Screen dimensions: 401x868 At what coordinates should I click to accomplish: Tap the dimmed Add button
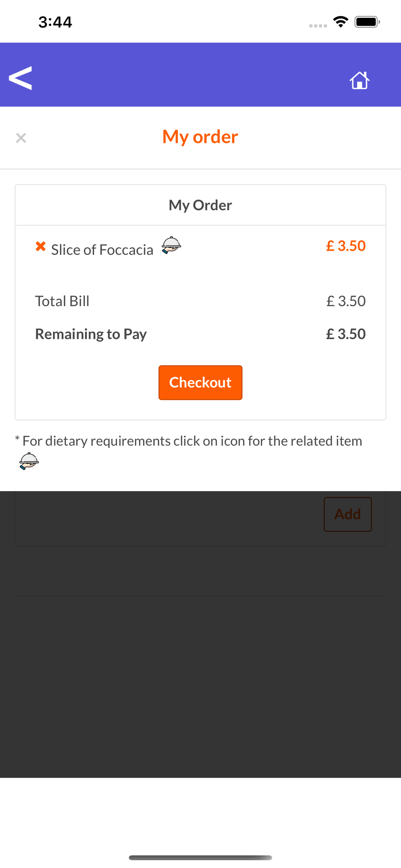click(348, 514)
